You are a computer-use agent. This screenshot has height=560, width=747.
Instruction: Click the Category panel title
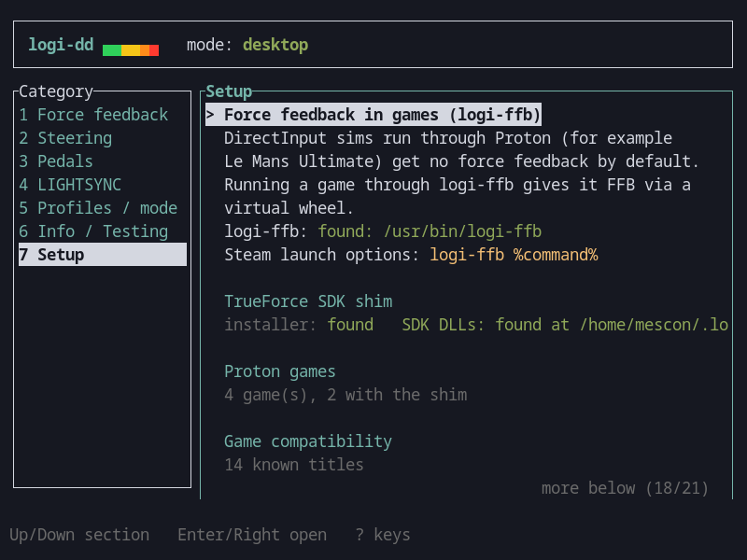click(56, 91)
